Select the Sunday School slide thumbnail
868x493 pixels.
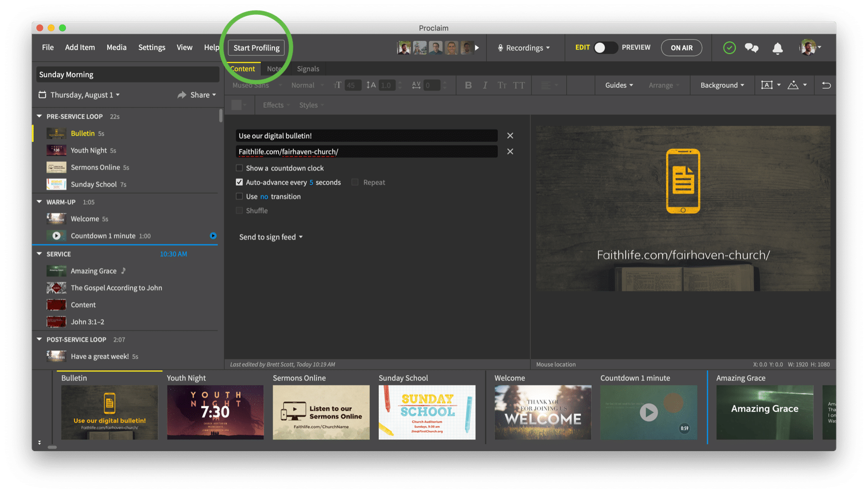[427, 412]
